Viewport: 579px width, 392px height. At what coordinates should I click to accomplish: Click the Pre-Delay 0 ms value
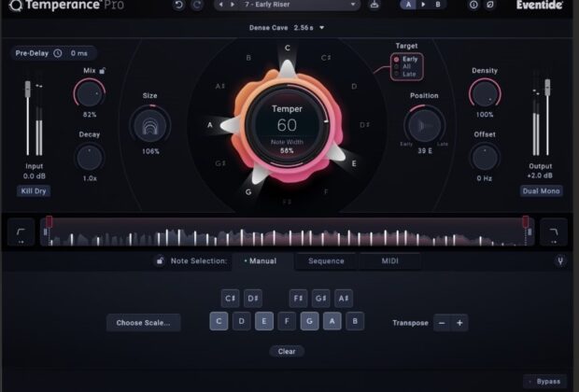click(x=79, y=53)
